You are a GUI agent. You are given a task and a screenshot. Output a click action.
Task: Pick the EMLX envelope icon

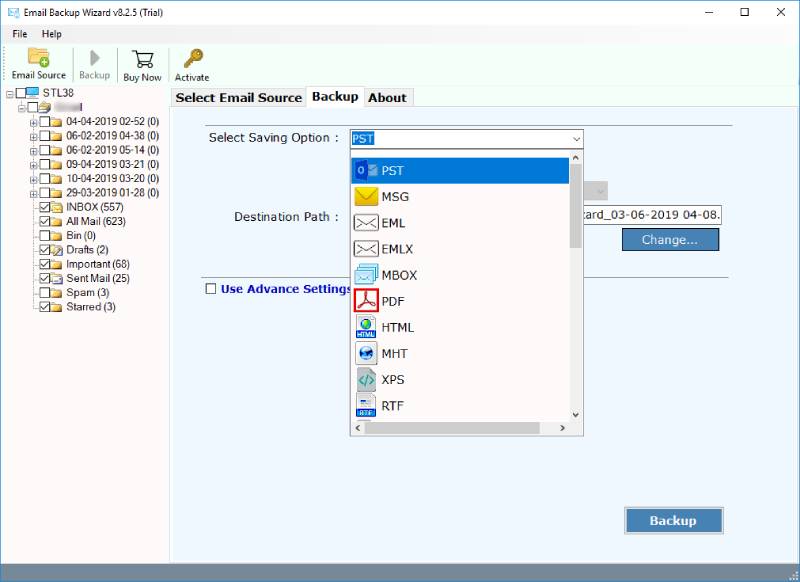tap(366, 249)
